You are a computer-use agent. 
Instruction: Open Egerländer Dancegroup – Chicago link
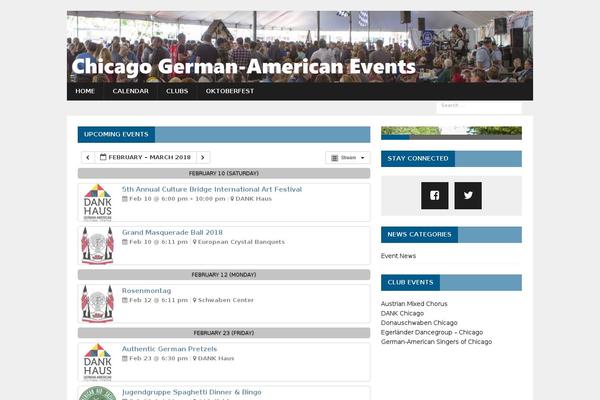point(432,332)
